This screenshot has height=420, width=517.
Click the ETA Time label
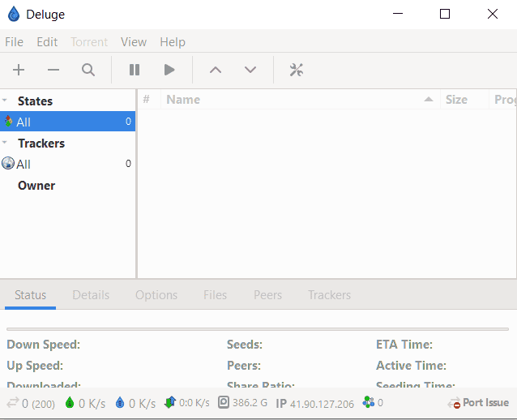pos(404,345)
